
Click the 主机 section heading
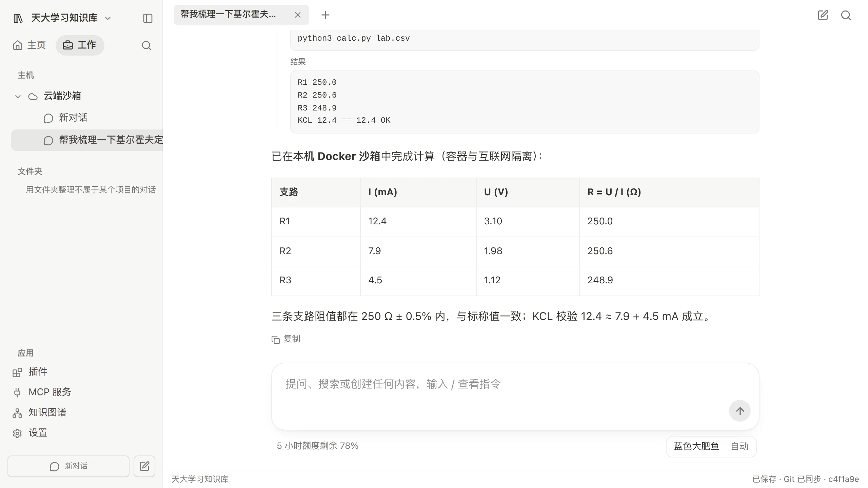(x=26, y=75)
